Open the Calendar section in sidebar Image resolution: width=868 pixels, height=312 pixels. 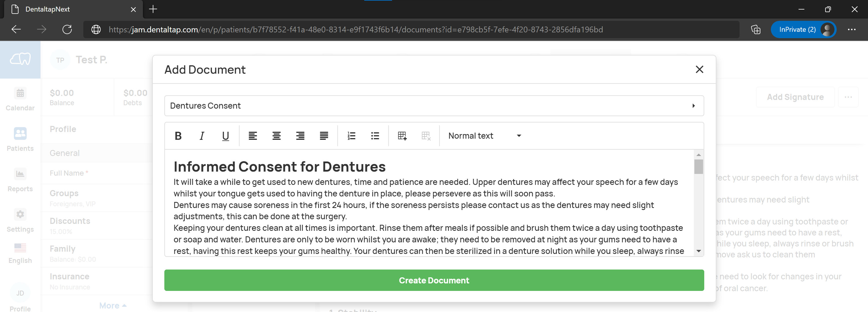click(x=20, y=99)
